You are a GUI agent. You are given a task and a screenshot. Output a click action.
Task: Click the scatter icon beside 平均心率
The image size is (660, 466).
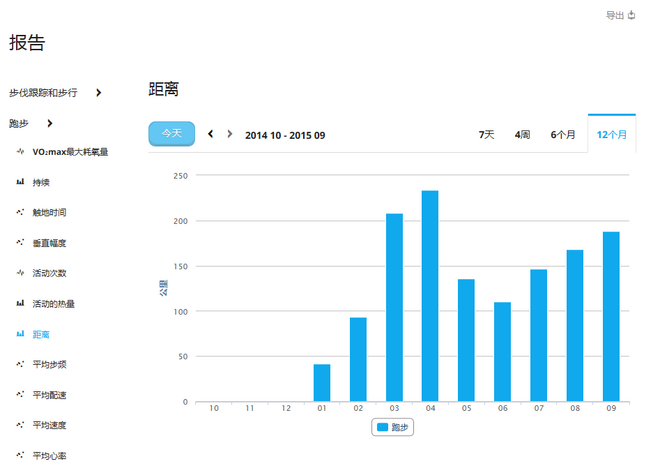coord(20,455)
